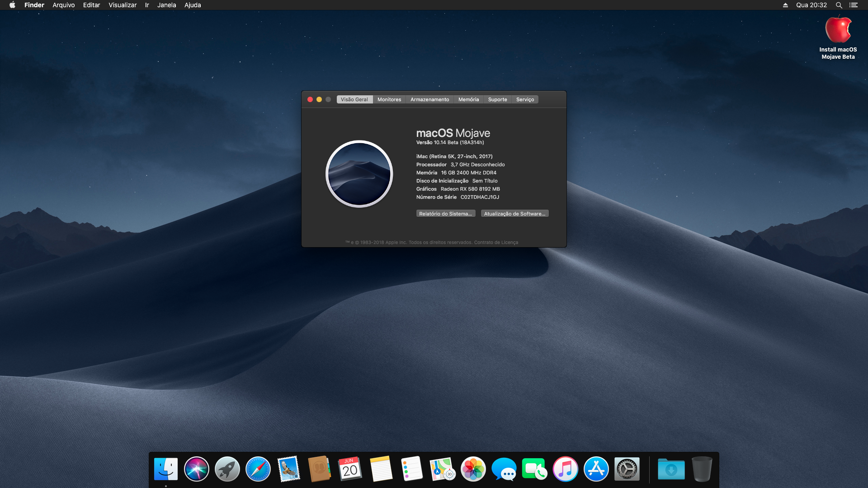Open the Ajuda menu
The height and width of the screenshot is (488, 868).
193,5
